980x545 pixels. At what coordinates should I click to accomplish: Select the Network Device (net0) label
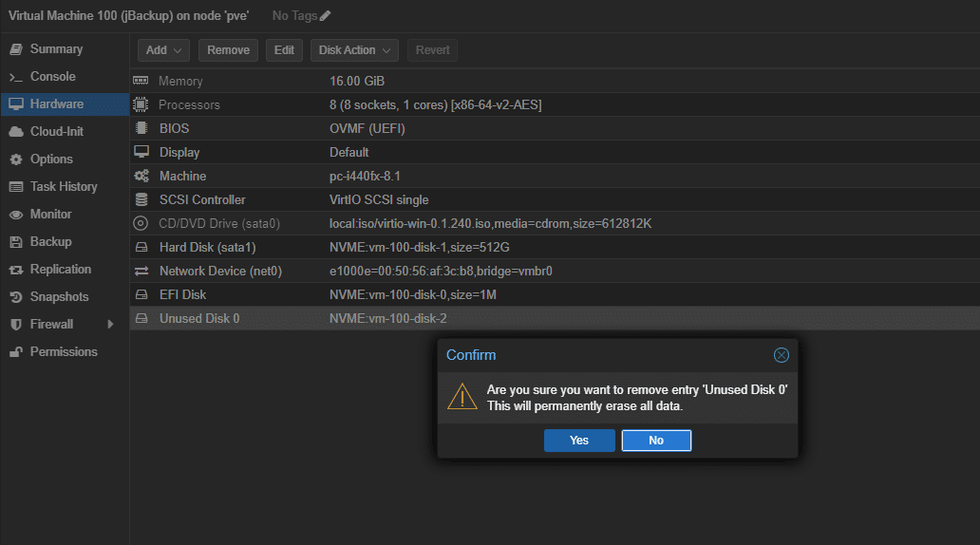tap(220, 272)
